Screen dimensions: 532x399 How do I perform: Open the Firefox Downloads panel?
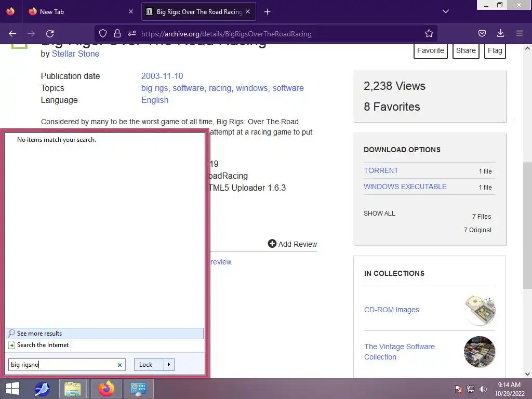[x=500, y=33]
